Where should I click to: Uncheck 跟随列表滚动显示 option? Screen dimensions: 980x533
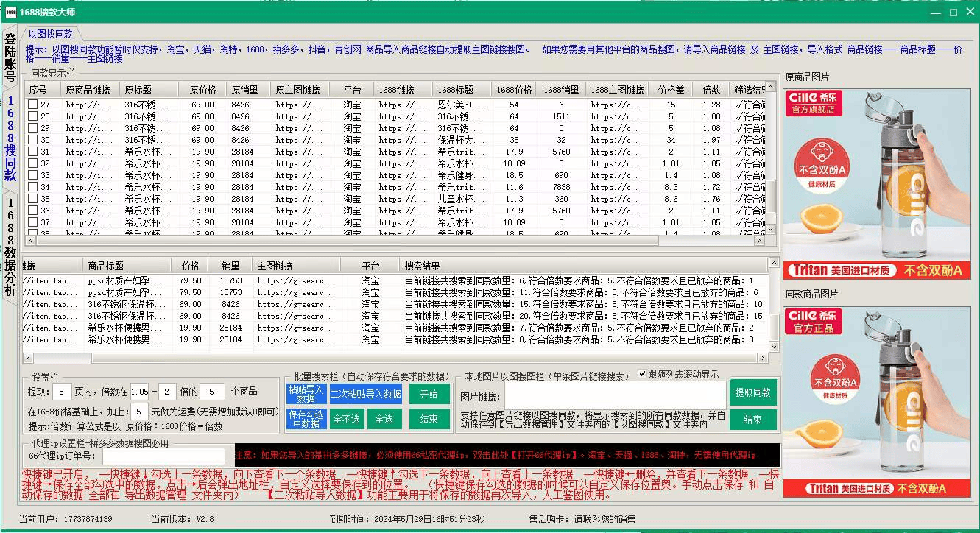click(x=642, y=374)
